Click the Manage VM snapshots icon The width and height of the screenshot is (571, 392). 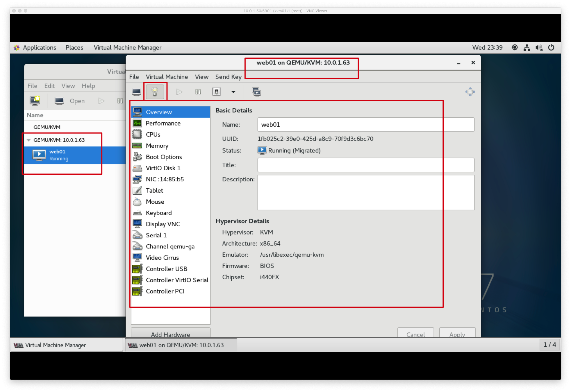point(256,92)
